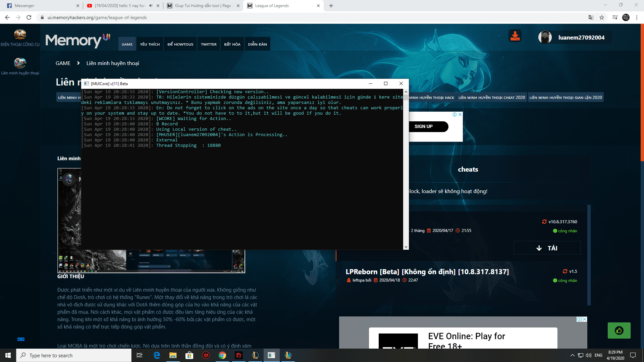Click the translate page icon in address bar
This screenshot has width=644, height=362.
pyautogui.click(x=591, y=17)
